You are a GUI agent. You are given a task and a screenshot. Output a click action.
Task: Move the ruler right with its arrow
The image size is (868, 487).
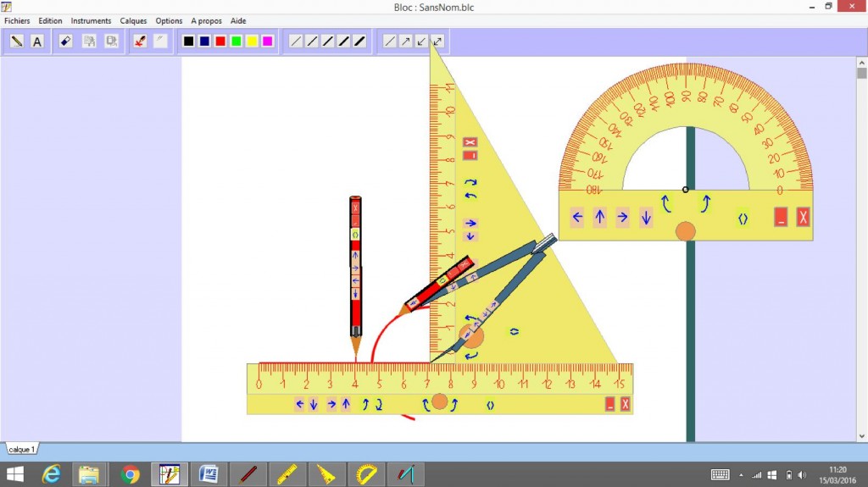331,404
